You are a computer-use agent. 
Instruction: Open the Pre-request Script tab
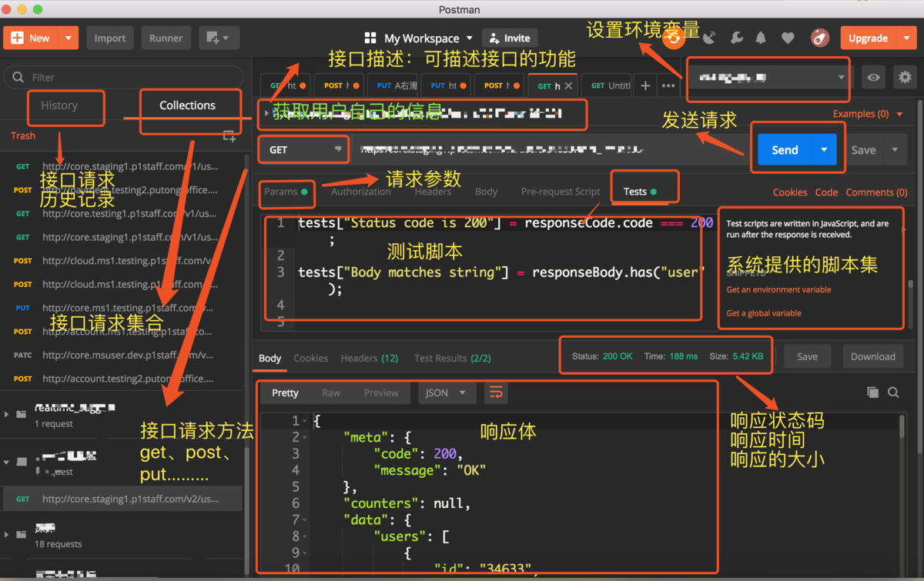pyautogui.click(x=560, y=192)
